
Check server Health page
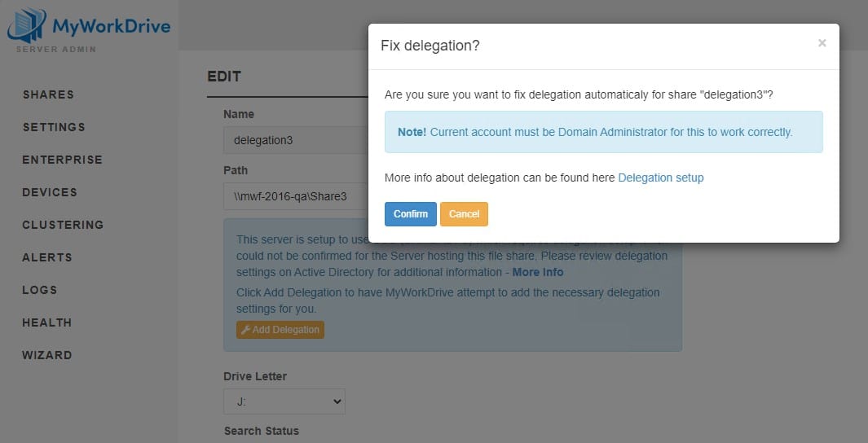pyautogui.click(x=46, y=322)
